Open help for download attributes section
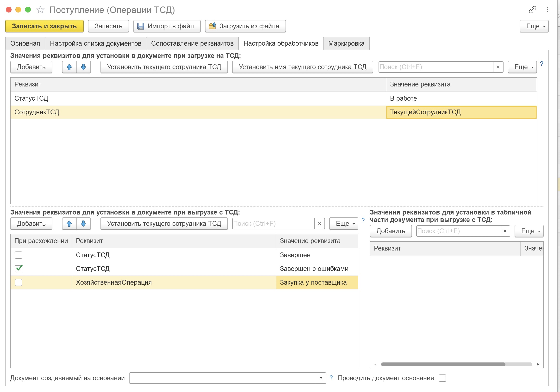This screenshot has width=560, height=392. [363, 220]
